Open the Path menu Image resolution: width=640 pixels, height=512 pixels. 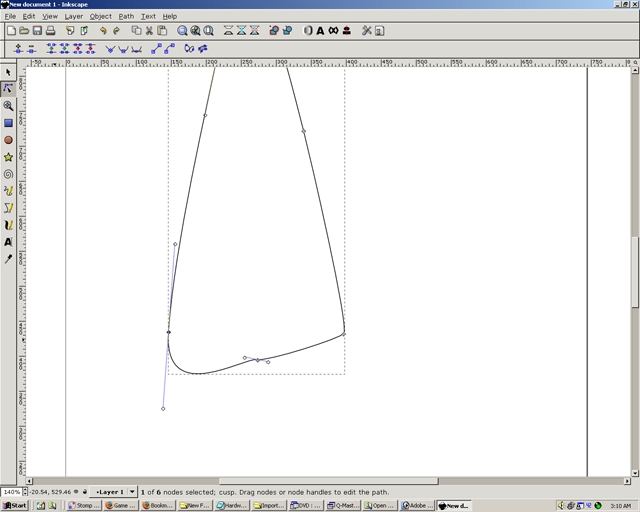[126, 16]
